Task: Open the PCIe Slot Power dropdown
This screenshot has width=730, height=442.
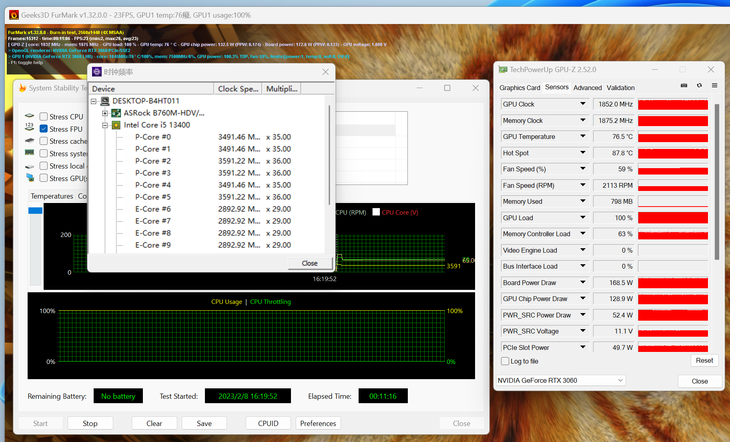Action: pyautogui.click(x=582, y=347)
